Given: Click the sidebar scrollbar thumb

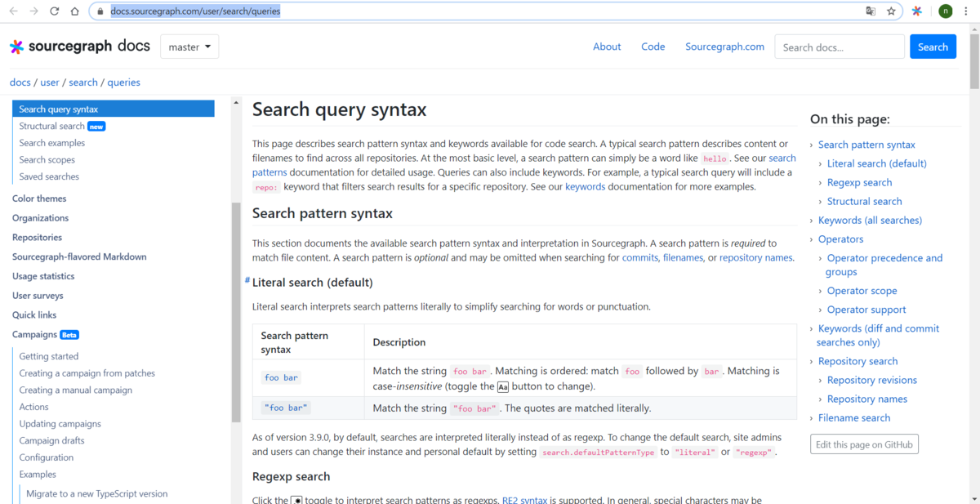Looking at the screenshot, I should [x=237, y=310].
